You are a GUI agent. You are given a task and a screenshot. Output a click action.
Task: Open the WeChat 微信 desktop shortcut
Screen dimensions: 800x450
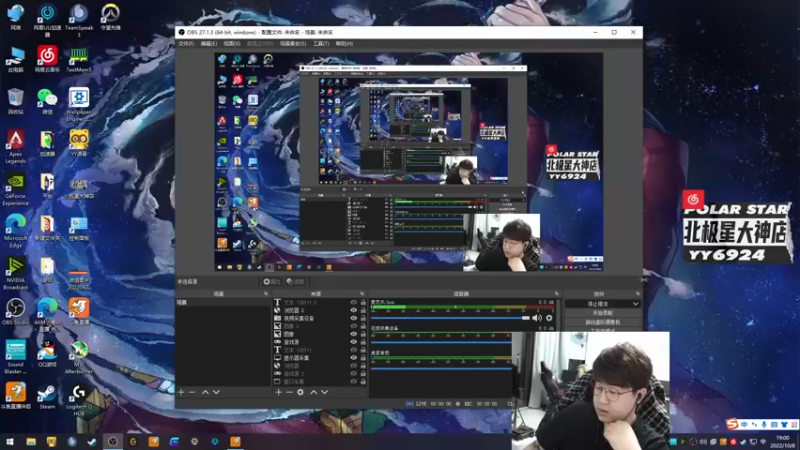tap(47, 101)
